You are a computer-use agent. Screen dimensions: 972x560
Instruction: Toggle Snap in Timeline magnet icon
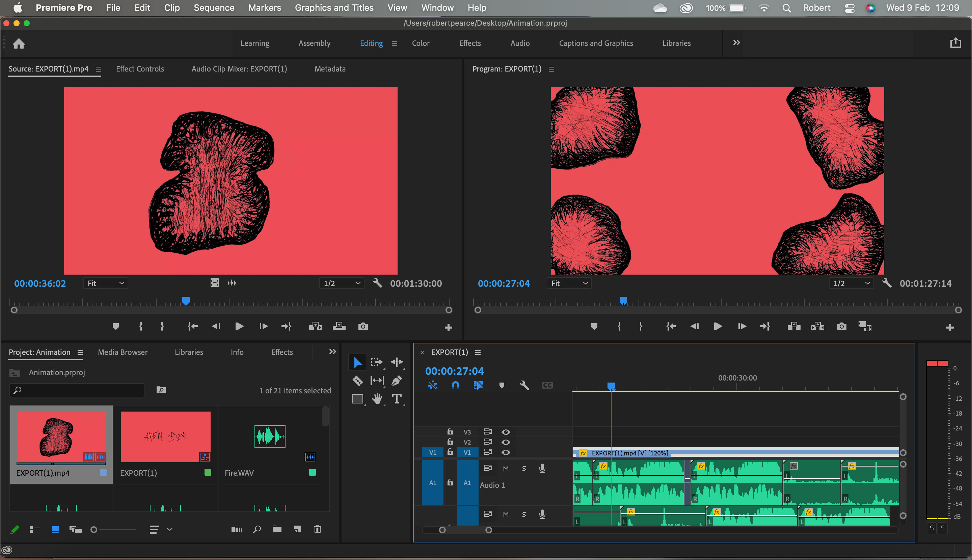coord(455,385)
